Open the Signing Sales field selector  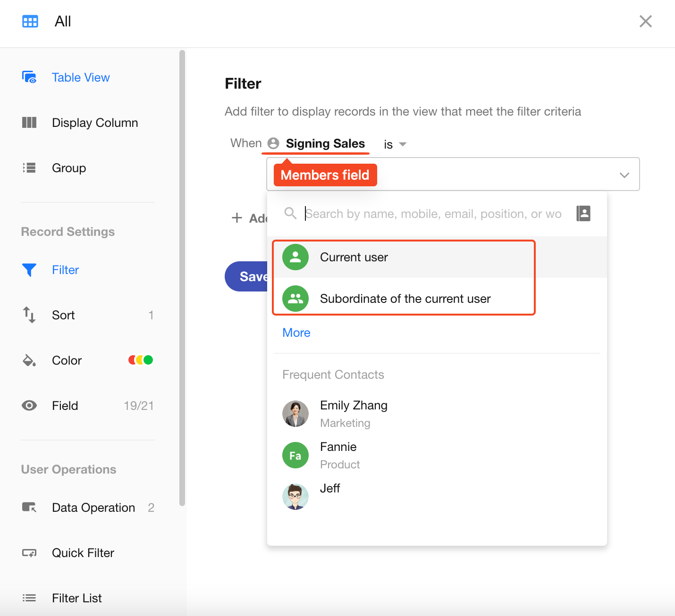click(325, 143)
